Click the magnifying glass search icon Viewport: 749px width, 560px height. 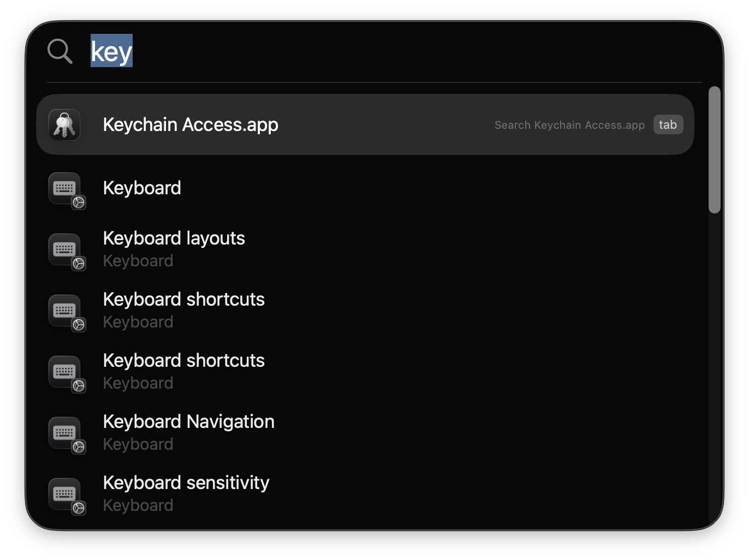click(x=60, y=51)
